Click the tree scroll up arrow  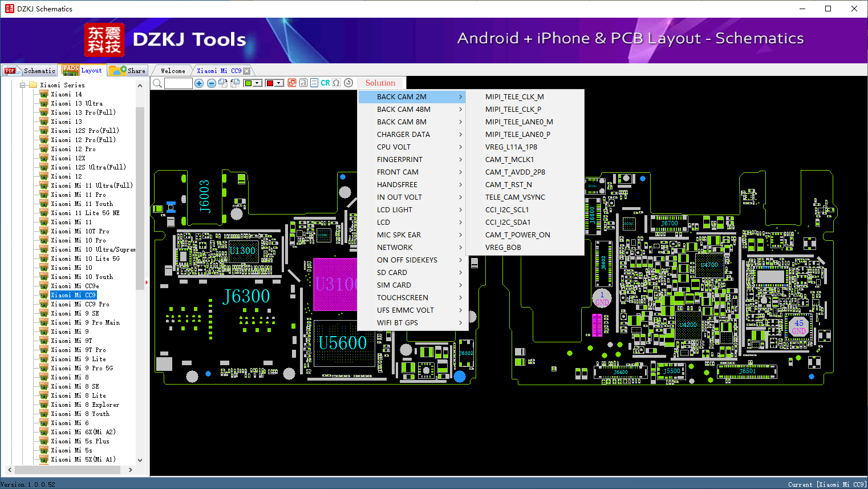click(140, 86)
